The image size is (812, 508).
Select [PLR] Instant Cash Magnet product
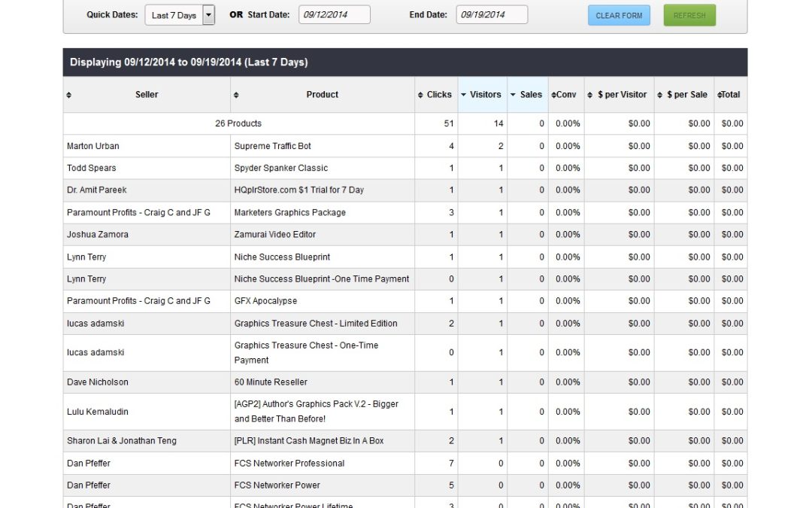[x=309, y=440]
